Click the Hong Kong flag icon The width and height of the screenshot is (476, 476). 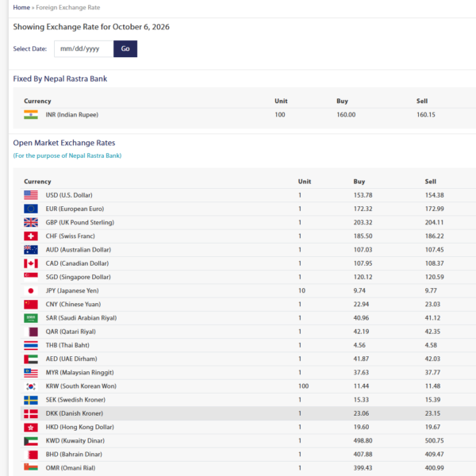pyautogui.click(x=31, y=427)
